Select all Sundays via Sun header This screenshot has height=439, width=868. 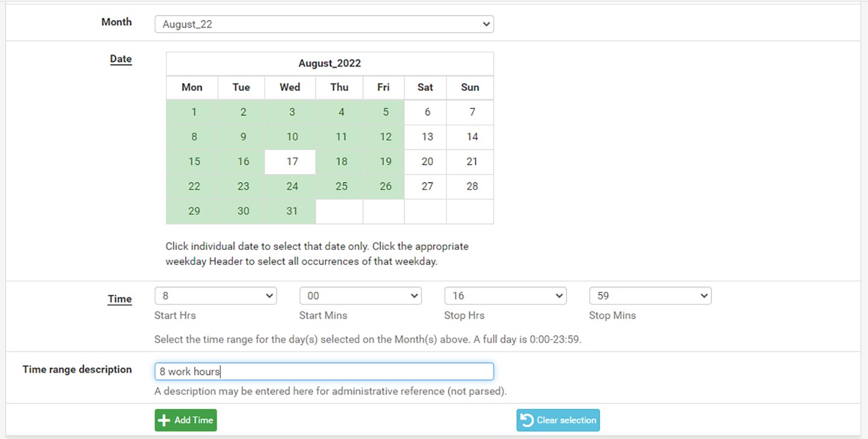470,87
